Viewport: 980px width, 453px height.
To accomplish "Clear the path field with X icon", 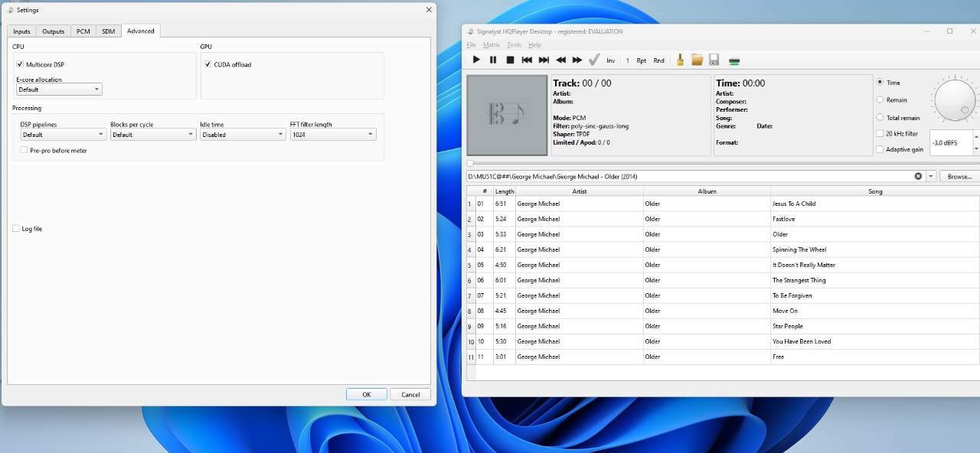I will 918,176.
